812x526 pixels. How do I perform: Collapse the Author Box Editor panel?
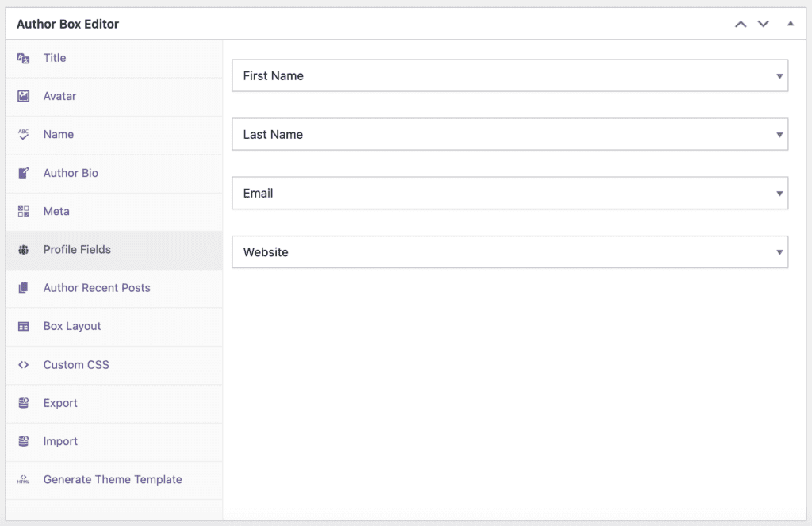click(790, 24)
